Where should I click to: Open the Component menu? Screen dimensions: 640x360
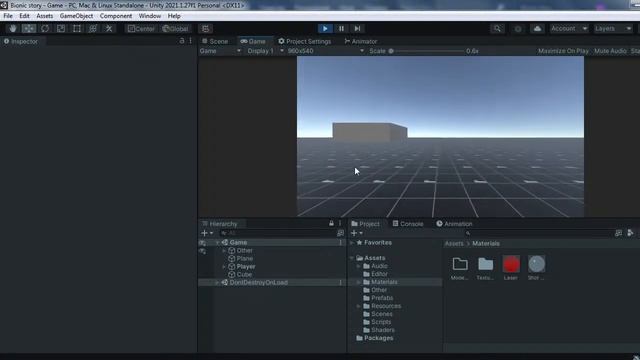116,16
